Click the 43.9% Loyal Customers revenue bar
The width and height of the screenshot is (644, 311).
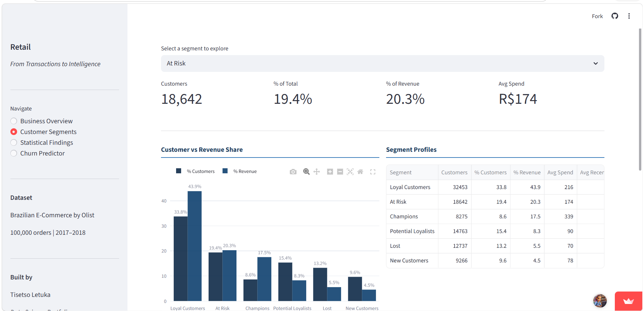(x=195, y=246)
